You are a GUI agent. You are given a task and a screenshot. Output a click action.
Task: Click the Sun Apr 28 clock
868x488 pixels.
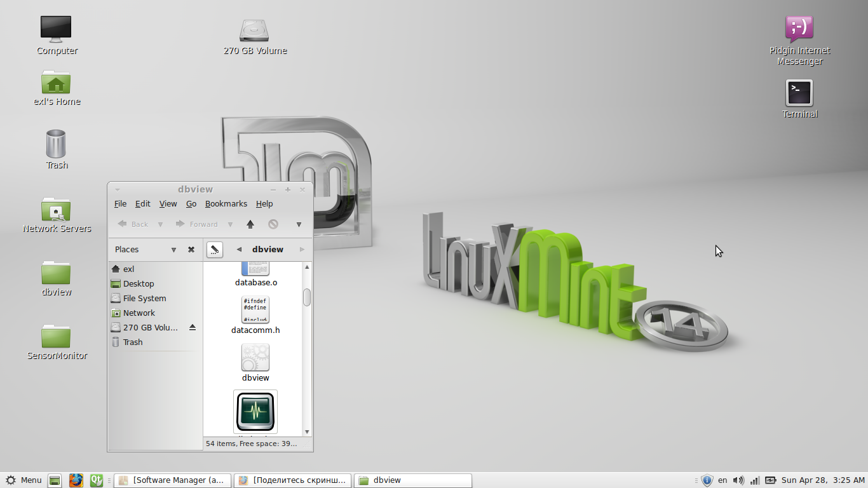[x=823, y=480]
